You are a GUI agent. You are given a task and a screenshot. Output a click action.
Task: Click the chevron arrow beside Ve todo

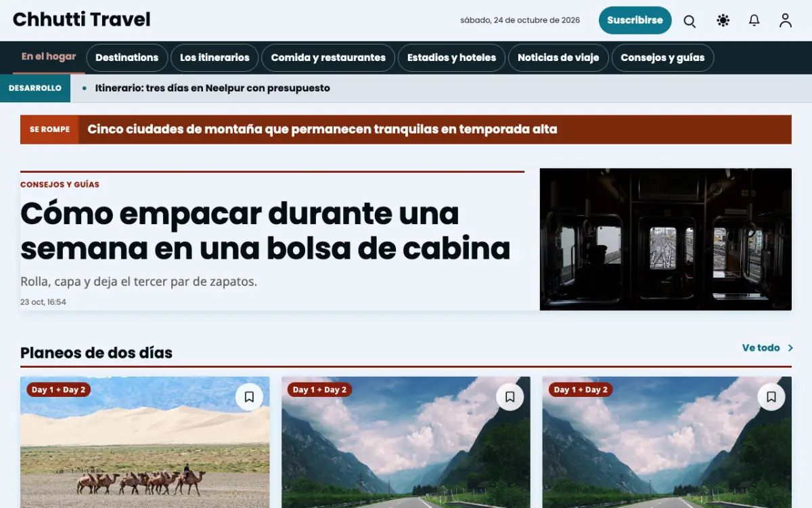(x=790, y=348)
